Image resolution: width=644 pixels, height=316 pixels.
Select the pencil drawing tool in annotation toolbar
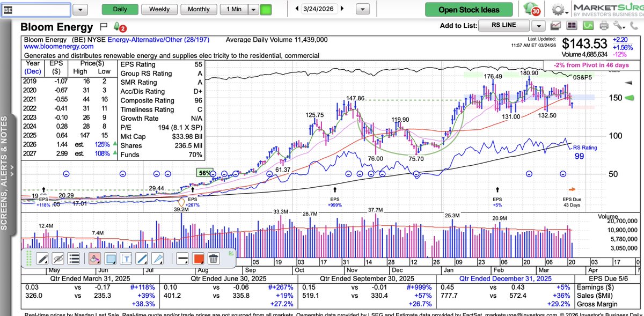click(x=42, y=258)
